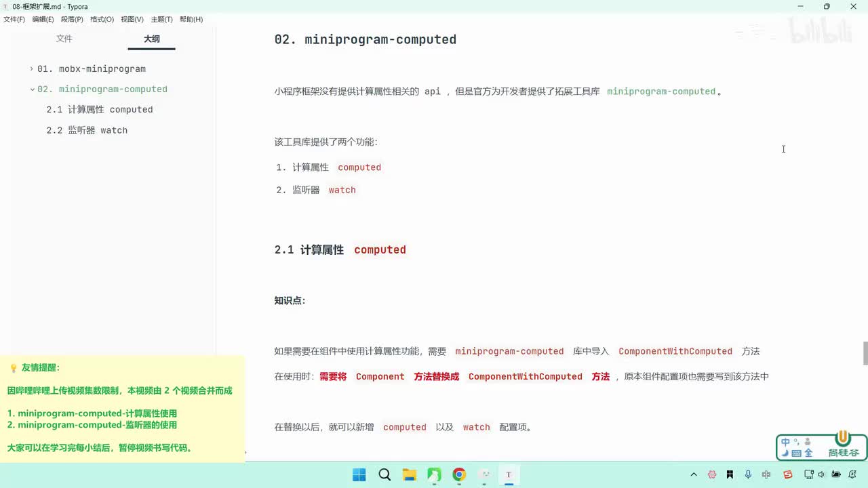This screenshot has width=868, height=488.
Task: Open the volume control tray icon
Action: pos(821,474)
